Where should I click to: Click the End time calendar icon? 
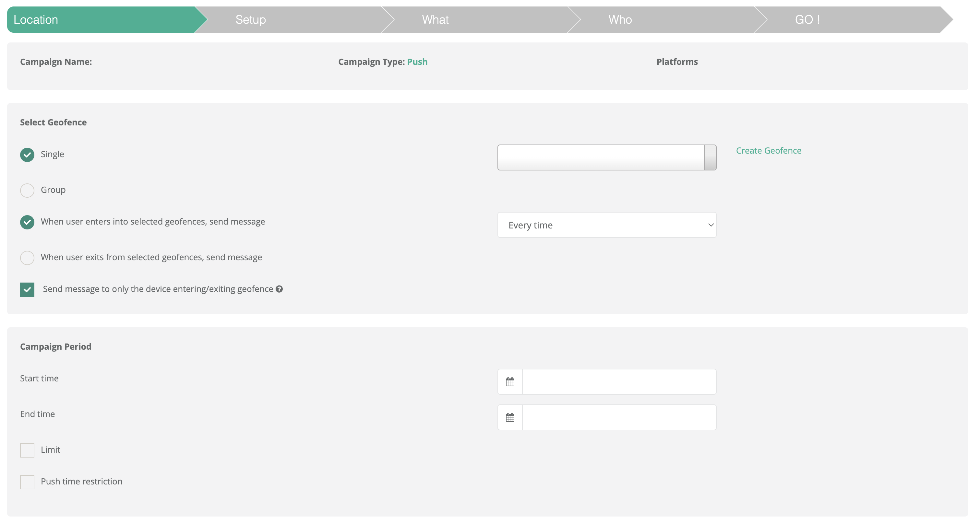point(510,417)
